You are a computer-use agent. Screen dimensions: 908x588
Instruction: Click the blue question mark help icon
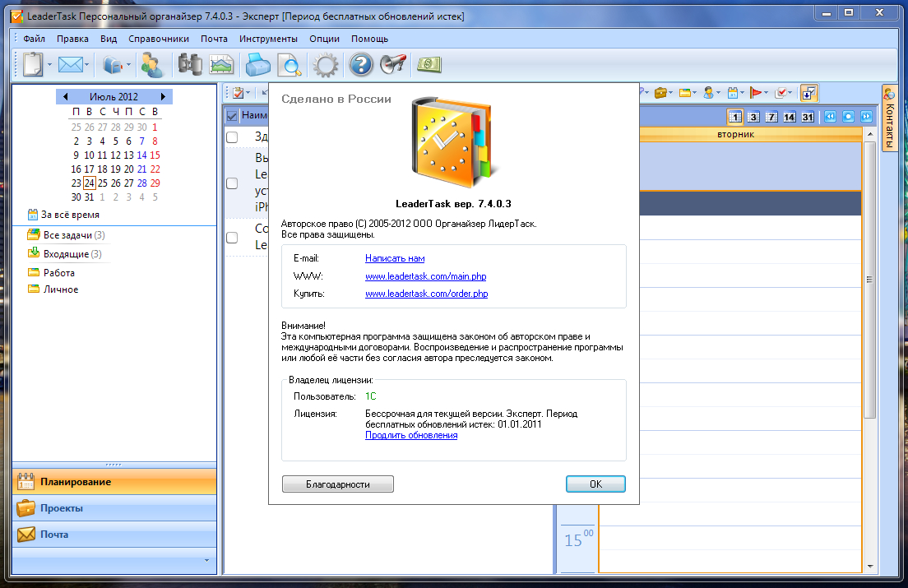pyautogui.click(x=361, y=64)
